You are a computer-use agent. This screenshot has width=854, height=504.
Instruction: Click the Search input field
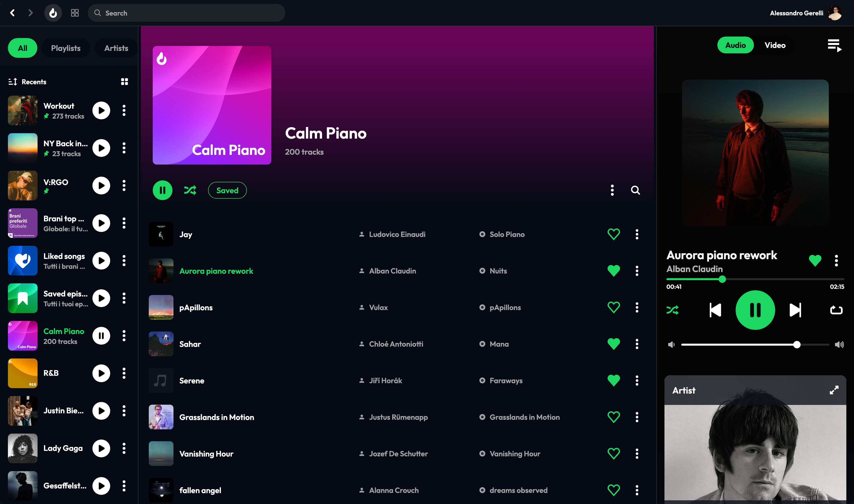click(186, 13)
